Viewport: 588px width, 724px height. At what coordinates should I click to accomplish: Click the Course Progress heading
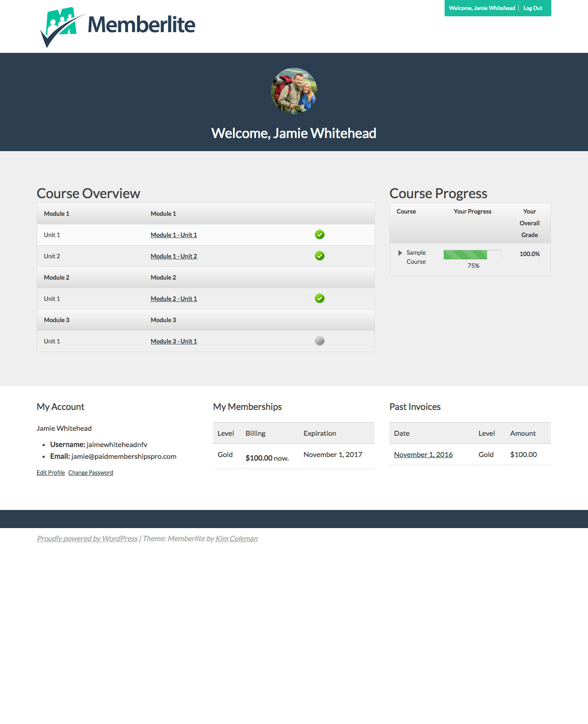[438, 193]
